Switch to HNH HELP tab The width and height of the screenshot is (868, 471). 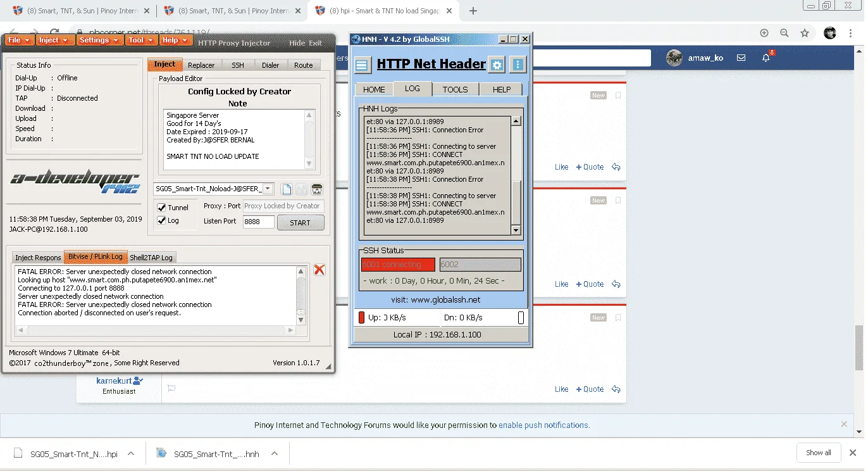pyautogui.click(x=502, y=89)
